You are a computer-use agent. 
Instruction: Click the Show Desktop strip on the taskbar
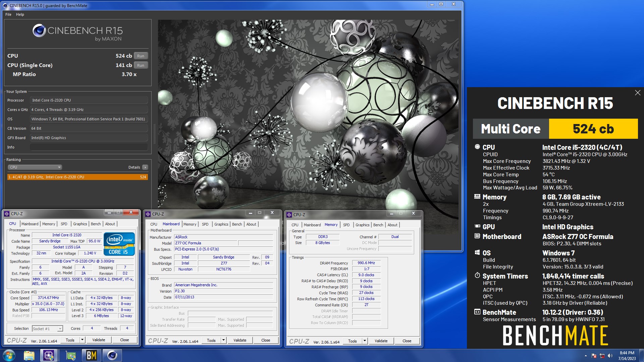642,355
